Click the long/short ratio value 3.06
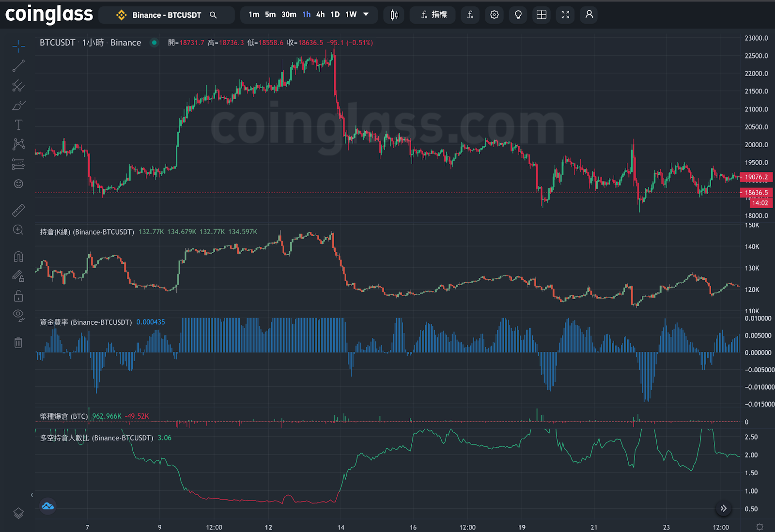 [165, 438]
